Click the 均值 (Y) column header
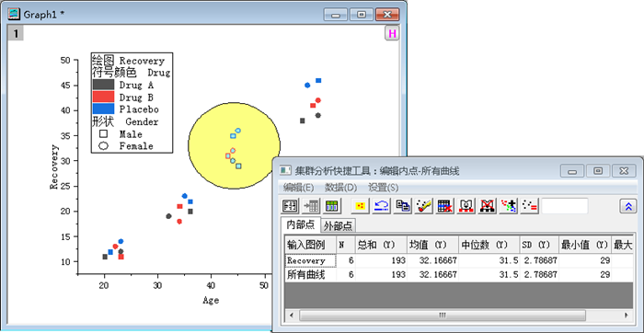Image resolution: width=644 pixels, height=333 pixels. pyautogui.click(x=433, y=245)
